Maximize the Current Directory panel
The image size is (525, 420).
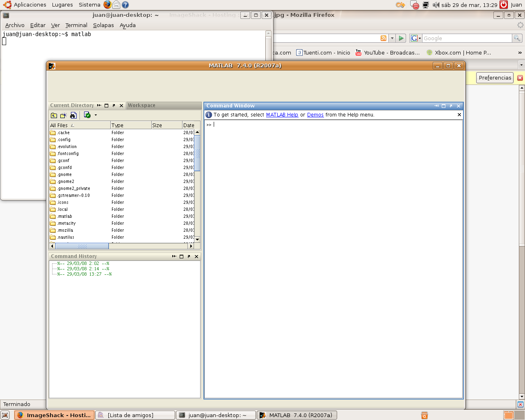(106, 105)
